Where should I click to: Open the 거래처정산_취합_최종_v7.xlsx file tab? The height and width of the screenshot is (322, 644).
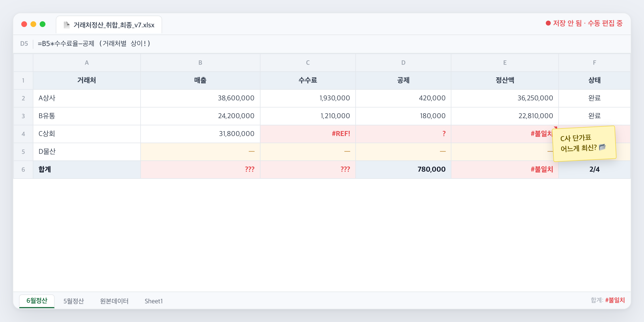[x=109, y=25]
